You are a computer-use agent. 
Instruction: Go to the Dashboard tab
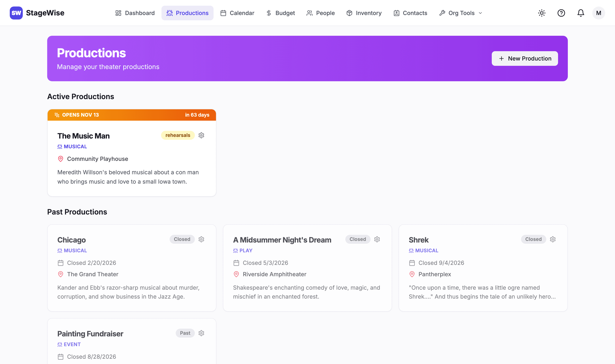pyautogui.click(x=135, y=13)
